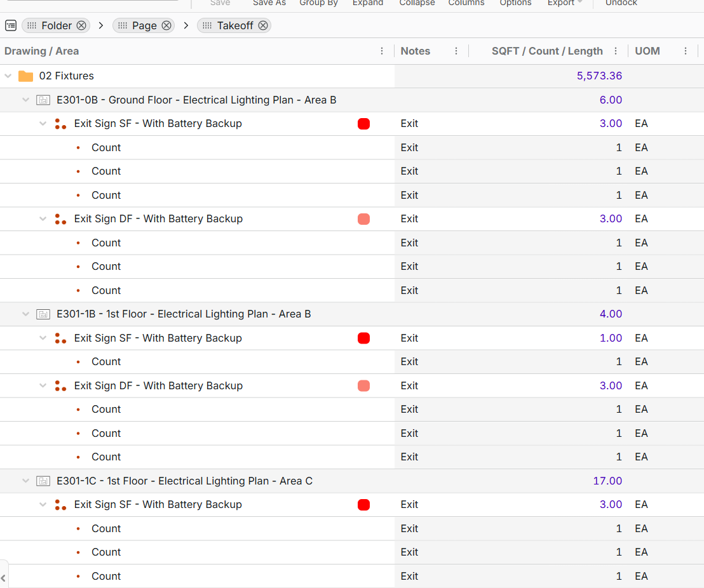Image resolution: width=704 pixels, height=588 pixels.
Task: Click the 02 Fixtures folder icon
Action: (x=25, y=76)
